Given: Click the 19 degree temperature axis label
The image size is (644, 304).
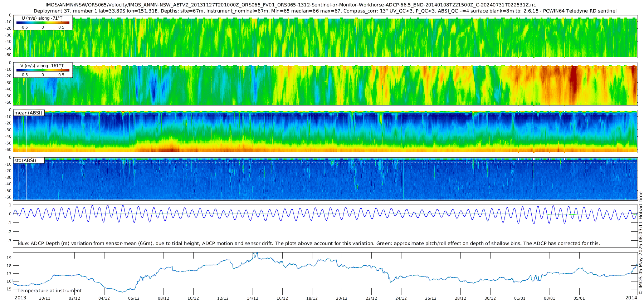Looking at the screenshot, I should 9,258.
